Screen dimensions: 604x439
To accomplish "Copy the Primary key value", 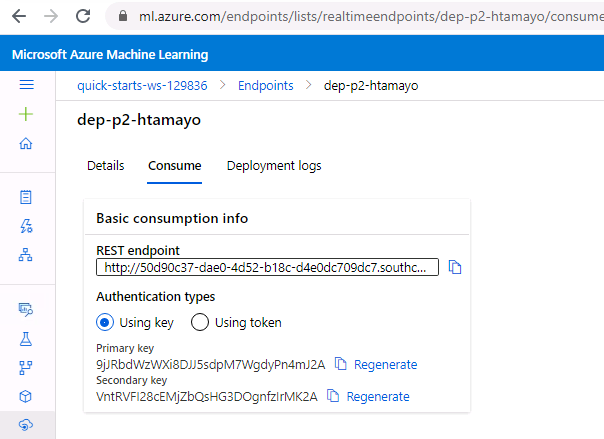I will (x=341, y=364).
